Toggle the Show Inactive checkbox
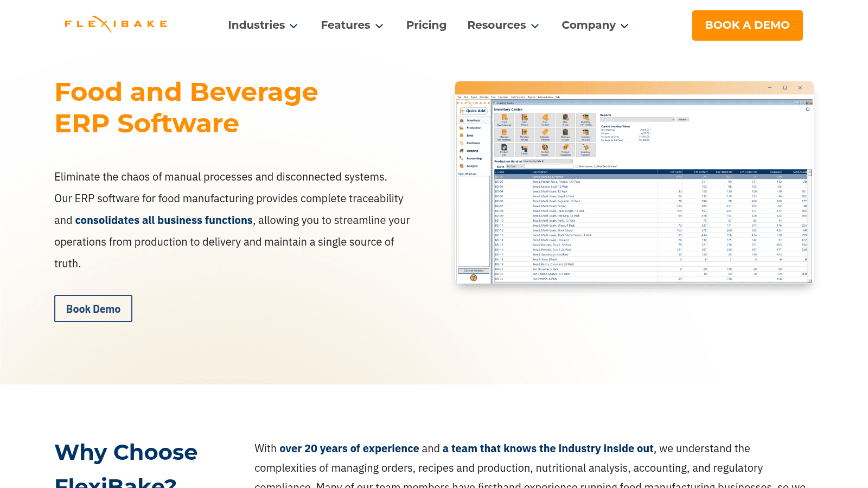Viewport: 868px width, 488px height. pyautogui.click(x=577, y=166)
